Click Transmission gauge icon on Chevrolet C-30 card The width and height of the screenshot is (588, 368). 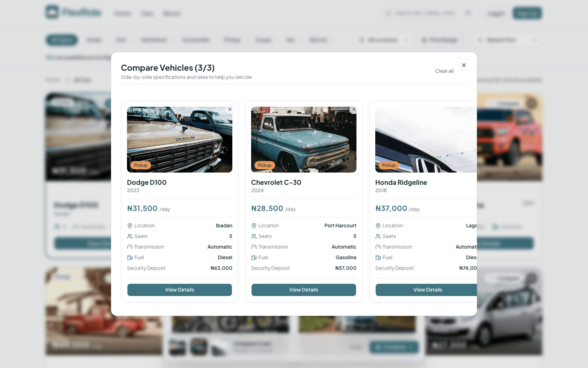pyautogui.click(x=254, y=247)
